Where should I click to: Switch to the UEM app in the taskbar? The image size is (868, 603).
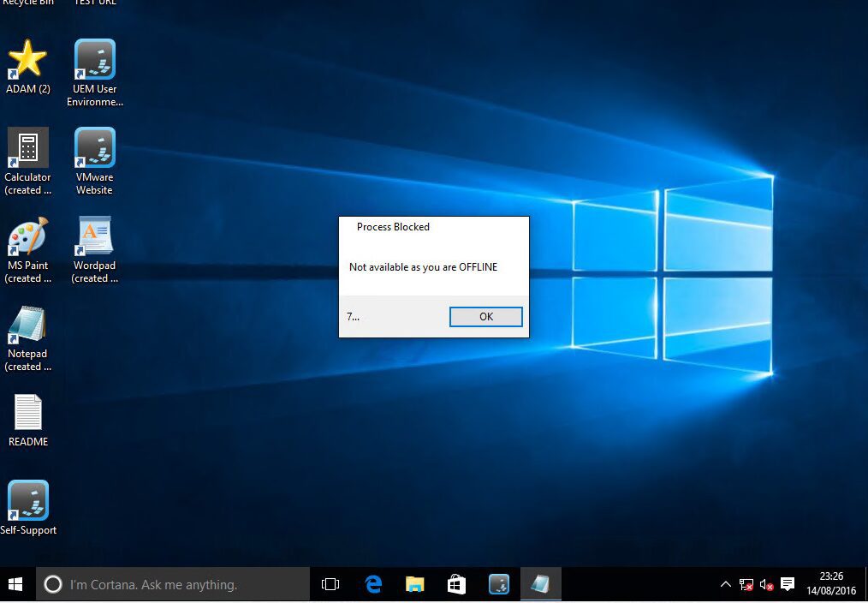coord(499,584)
